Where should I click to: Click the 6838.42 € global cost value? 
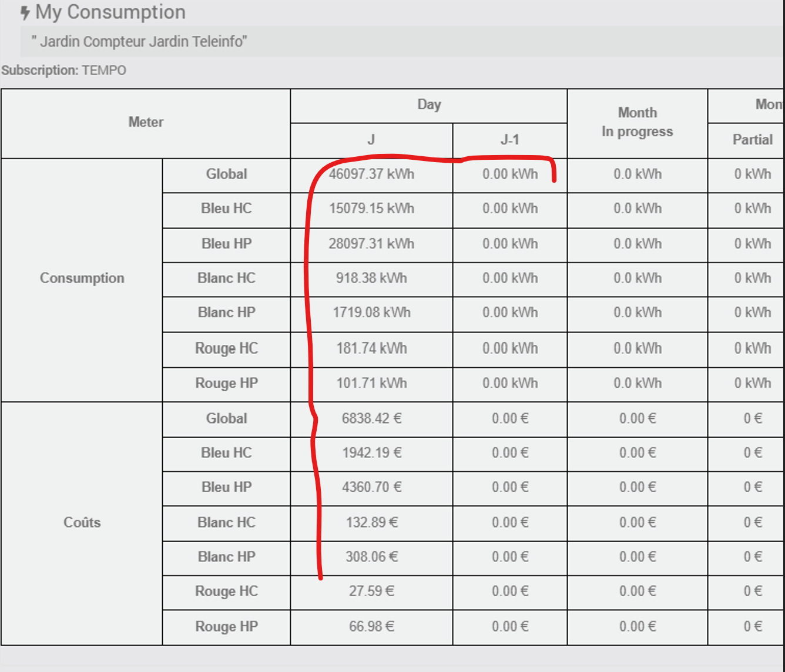(x=371, y=419)
